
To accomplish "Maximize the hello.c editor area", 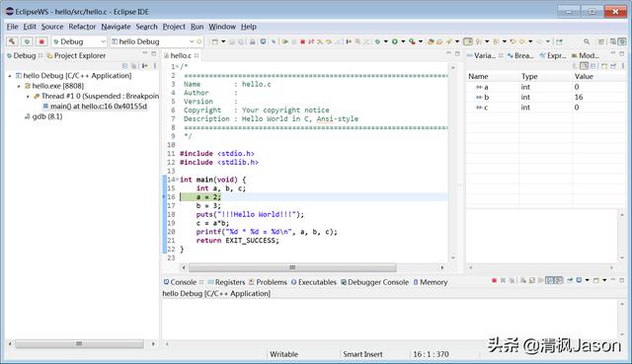I will [457, 53].
